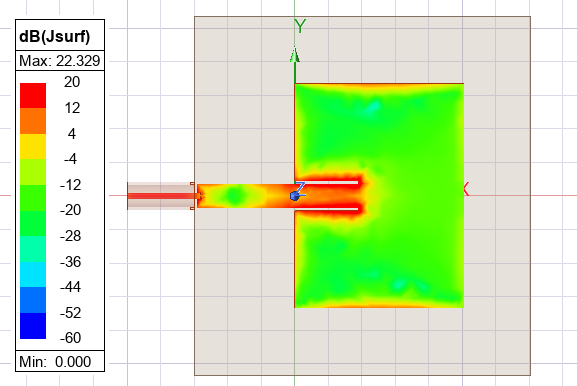The width and height of the screenshot is (577, 386).
Task: Click the legend scale value 20
Action: (72, 82)
